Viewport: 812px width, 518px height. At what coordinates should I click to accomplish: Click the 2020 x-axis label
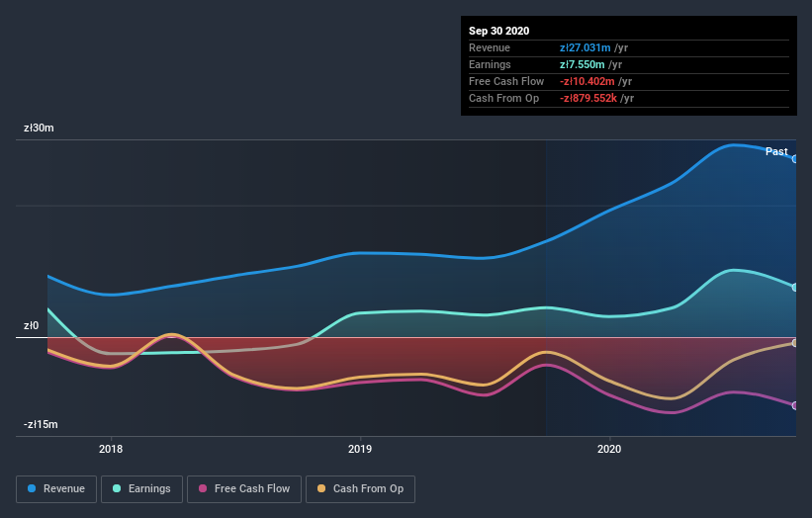[609, 449]
